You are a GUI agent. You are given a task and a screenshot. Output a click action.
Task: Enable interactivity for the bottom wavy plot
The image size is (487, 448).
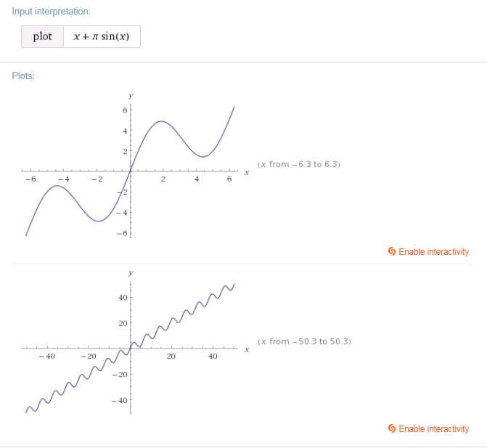[x=433, y=429]
